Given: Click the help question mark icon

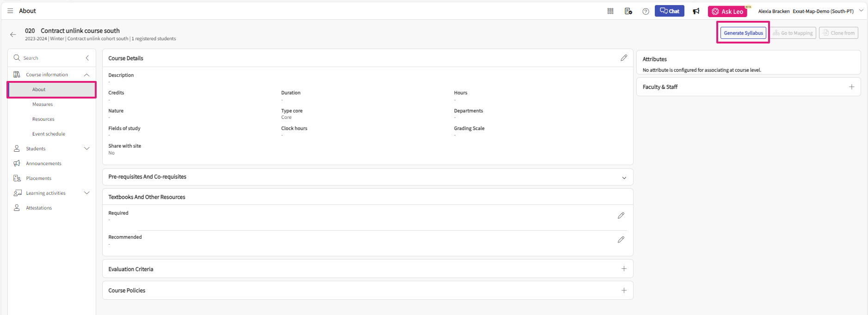Looking at the screenshot, I should tap(646, 12).
